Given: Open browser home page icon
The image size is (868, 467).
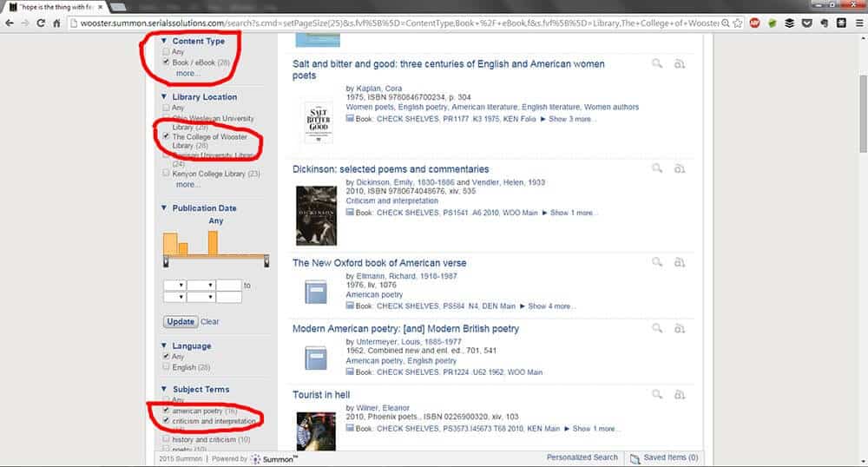Looking at the screenshot, I should pos(56,23).
